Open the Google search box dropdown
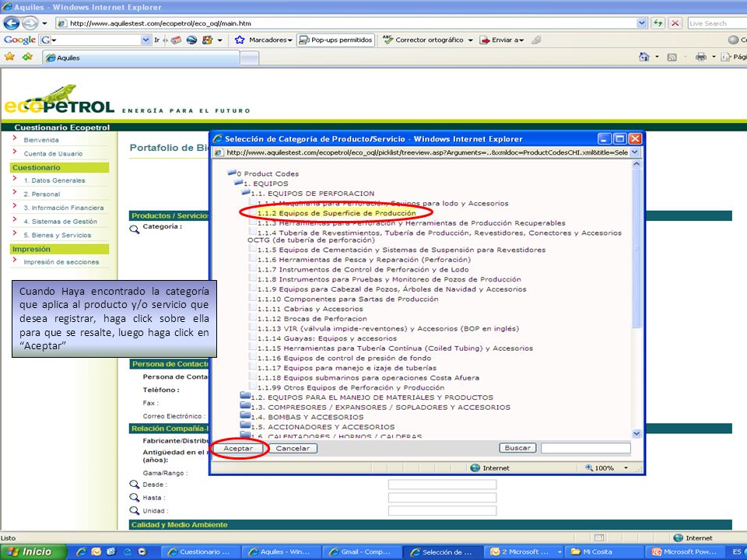Image resolution: width=747 pixels, height=560 pixels. (146, 40)
